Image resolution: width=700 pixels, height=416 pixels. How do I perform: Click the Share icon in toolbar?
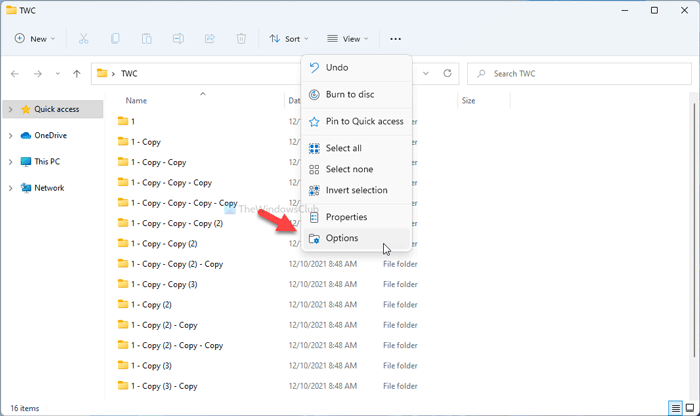tap(210, 39)
